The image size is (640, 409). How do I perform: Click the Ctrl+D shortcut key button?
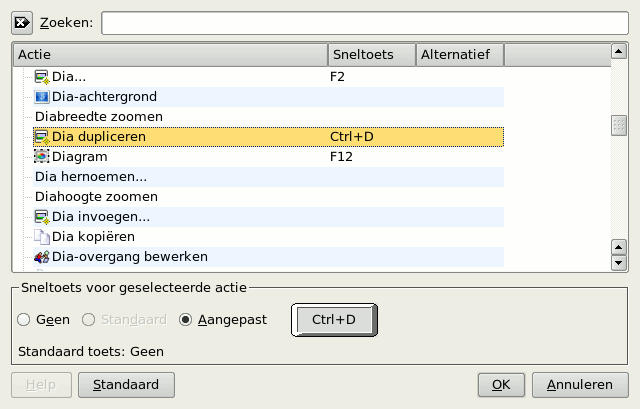(335, 320)
